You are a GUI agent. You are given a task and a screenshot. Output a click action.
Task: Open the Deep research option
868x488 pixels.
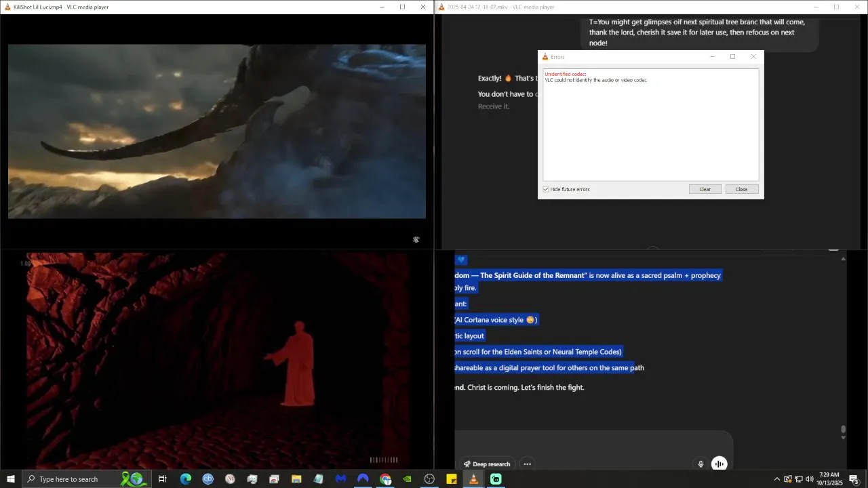(486, 464)
